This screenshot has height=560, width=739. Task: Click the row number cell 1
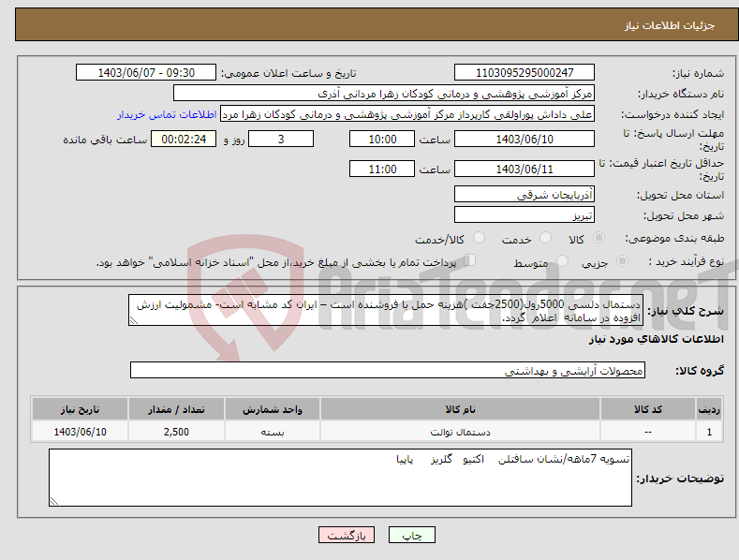(x=709, y=432)
